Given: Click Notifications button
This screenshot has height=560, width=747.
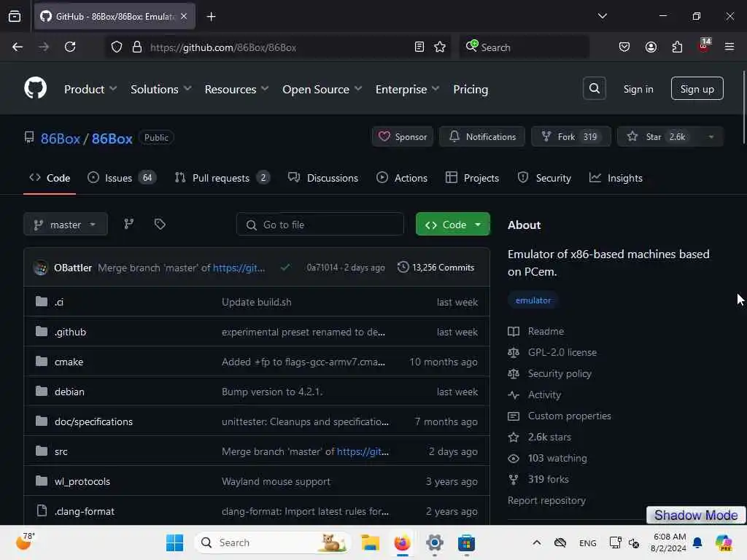Looking at the screenshot, I should click(x=482, y=136).
